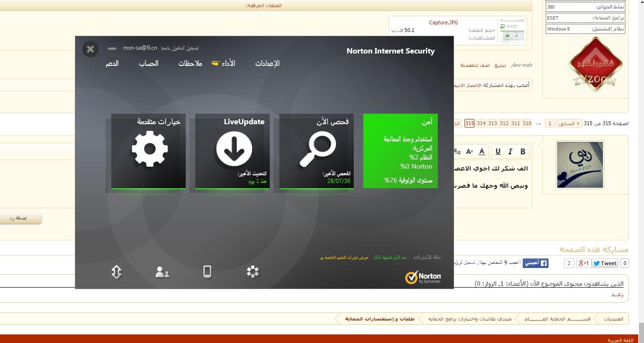Screen dimensions: 644x343
Task: Open the المنتديات breadcrumb link
Action: pyautogui.click(x=613, y=319)
